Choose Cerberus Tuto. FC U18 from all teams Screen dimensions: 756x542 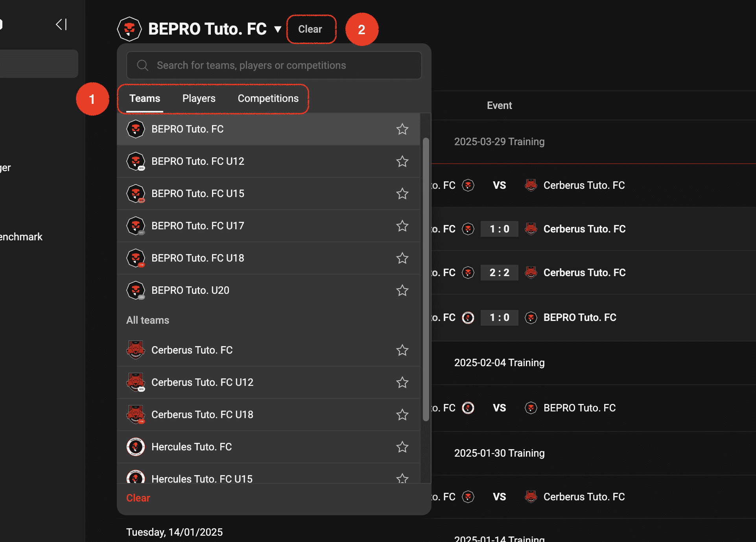(202, 415)
